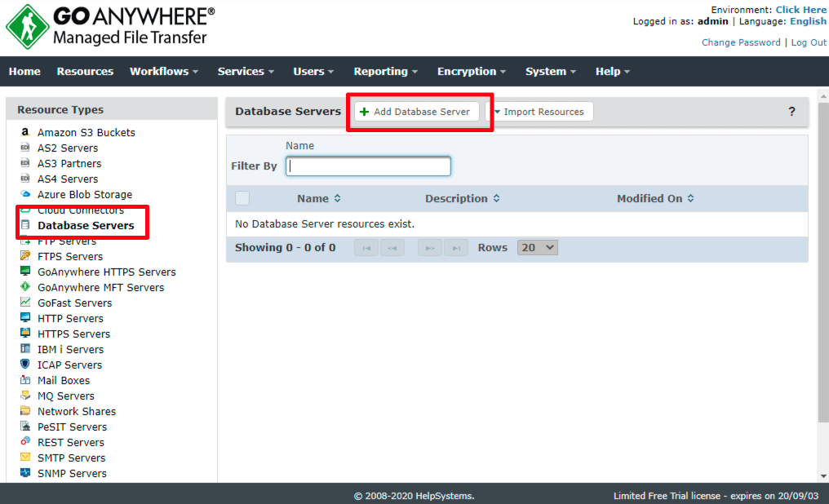Change language via English link
This screenshot has height=504, width=829.
(x=808, y=21)
